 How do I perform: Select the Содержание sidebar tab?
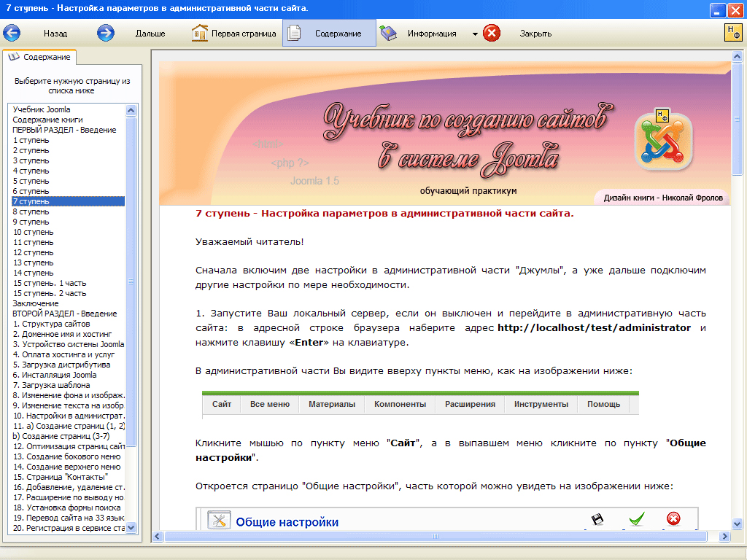(39, 57)
